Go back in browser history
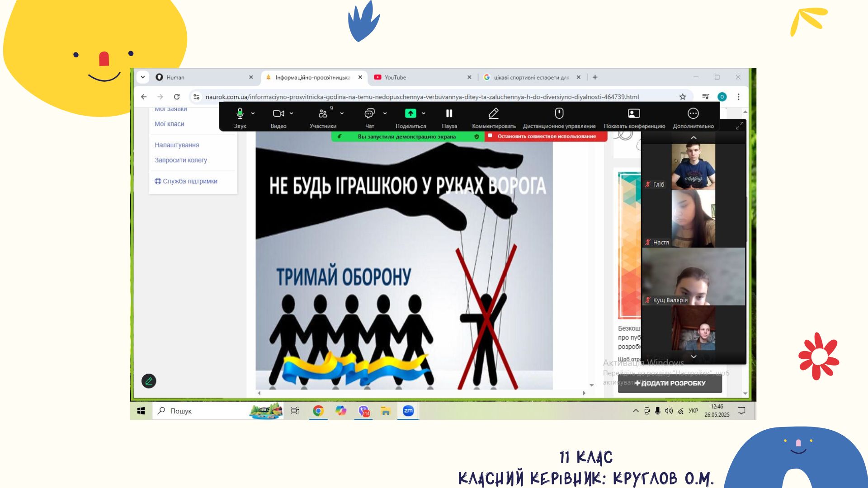Image resolution: width=868 pixels, height=488 pixels. tap(144, 97)
